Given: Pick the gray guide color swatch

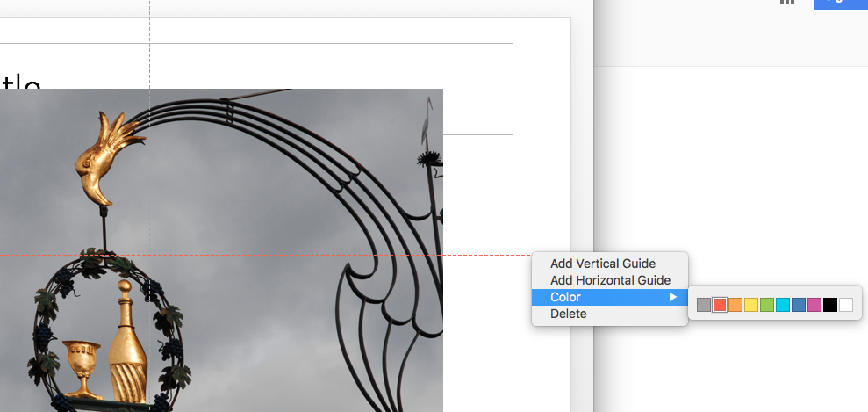Looking at the screenshot, I should [x=704, y=305].
